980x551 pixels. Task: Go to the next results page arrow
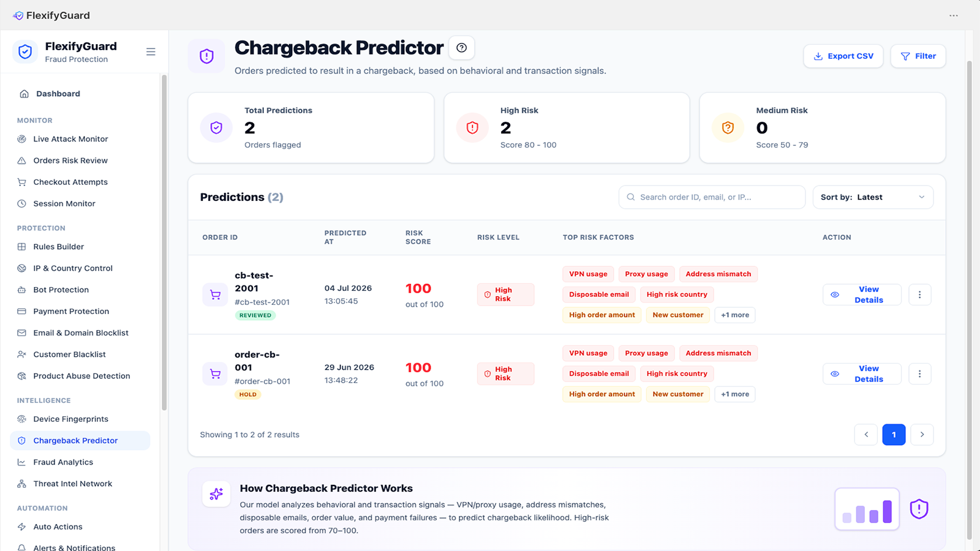pyautogui.click(x=922, y=435)
